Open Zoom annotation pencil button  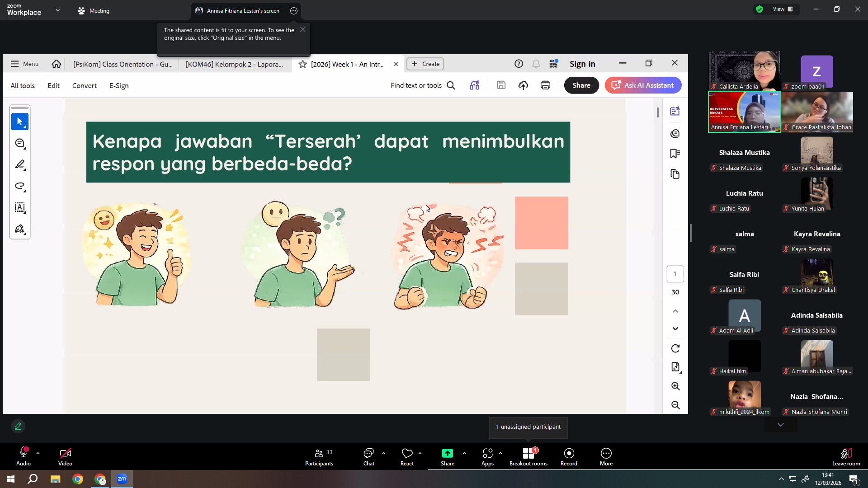click(x=18, y=426)
